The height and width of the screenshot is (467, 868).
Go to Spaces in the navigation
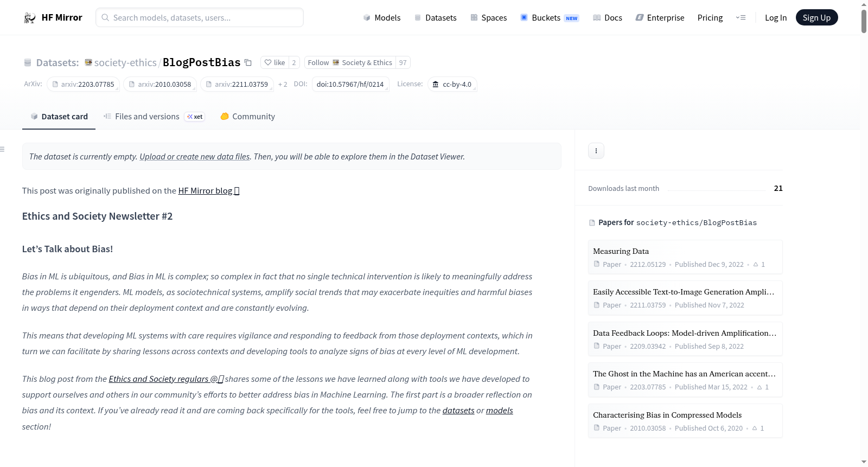pos(488,18)
